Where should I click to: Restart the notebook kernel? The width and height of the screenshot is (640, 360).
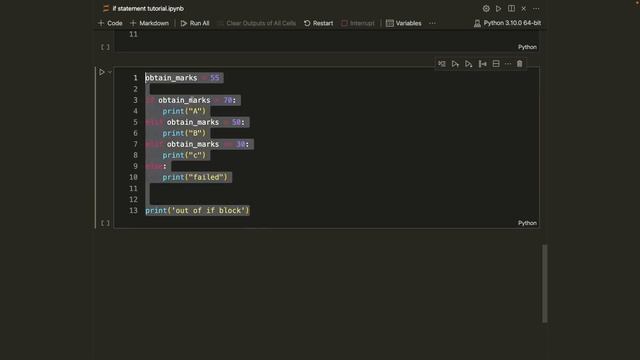318,23
